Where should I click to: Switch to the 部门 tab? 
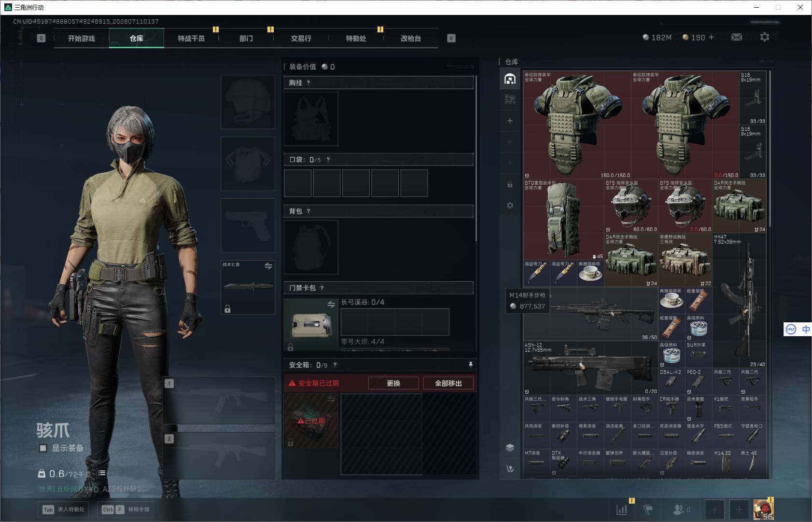pyautogui.click(x=246, y=38)
